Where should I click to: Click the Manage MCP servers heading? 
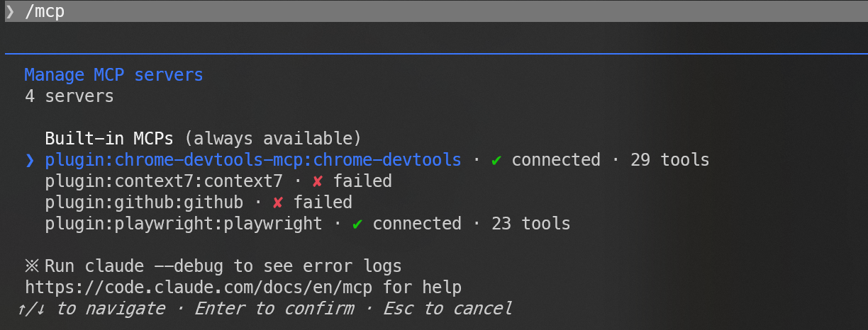tap(113, 75)
